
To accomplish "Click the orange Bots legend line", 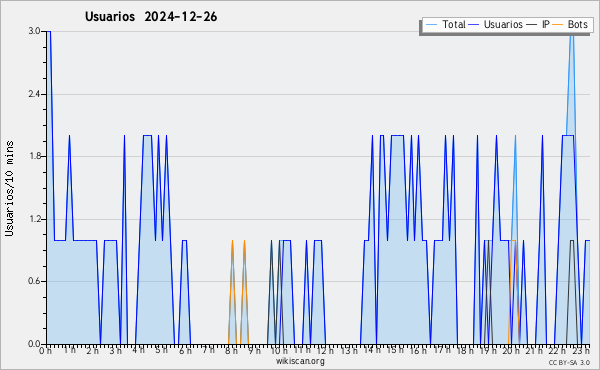I will 558,25.
